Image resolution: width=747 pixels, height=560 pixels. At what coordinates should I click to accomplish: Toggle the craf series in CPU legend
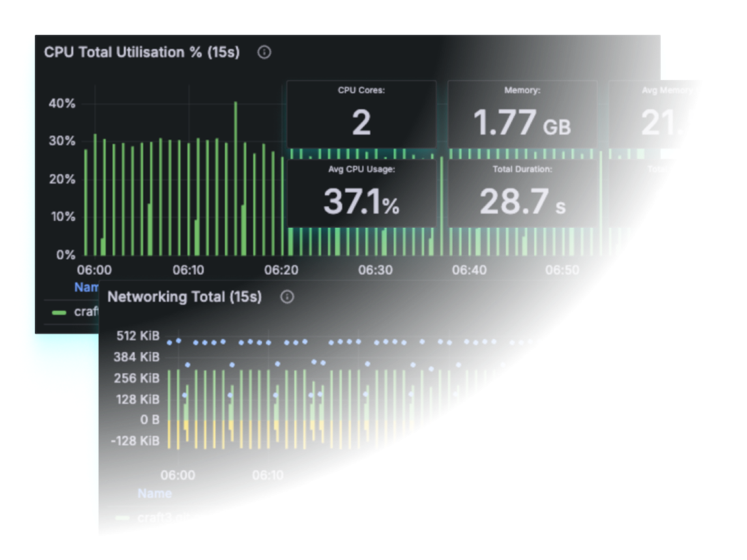click(86, 312)
